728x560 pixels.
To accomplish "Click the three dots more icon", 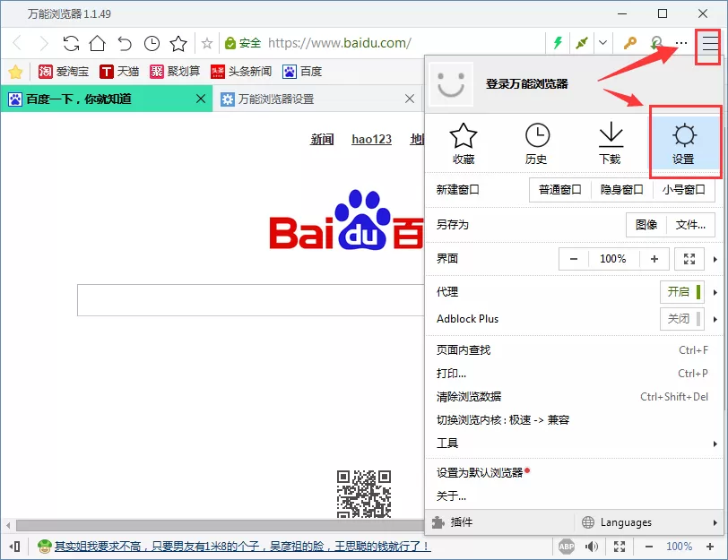I will pyautogui.click(x=681, y=43).
